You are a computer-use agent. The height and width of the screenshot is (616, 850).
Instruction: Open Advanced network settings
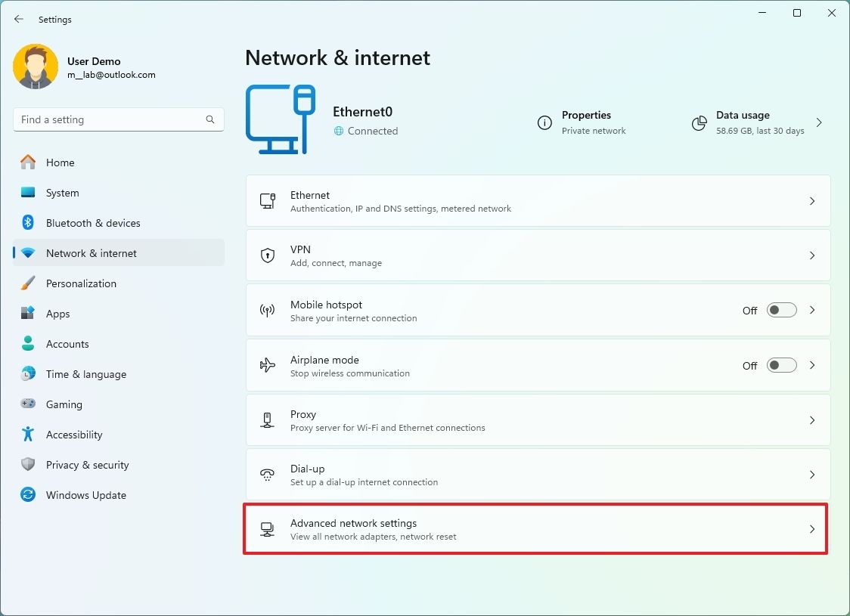[x=535, y=529]
